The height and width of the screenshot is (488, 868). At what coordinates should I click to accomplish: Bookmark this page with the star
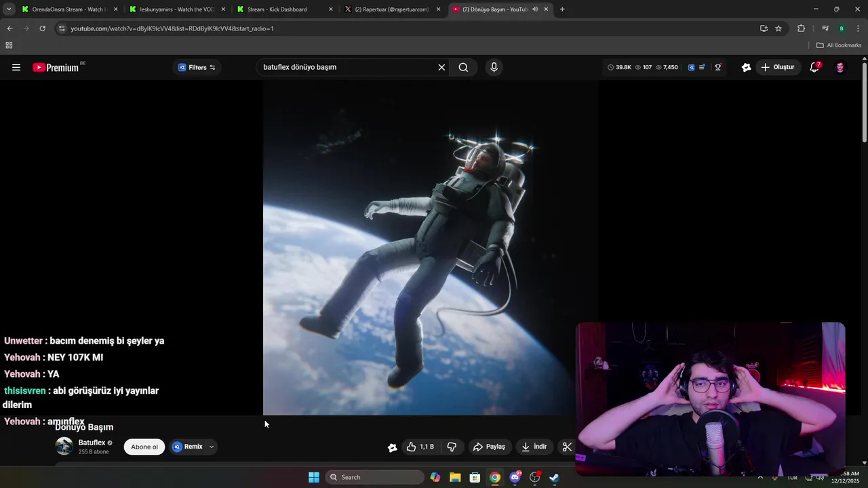coord(778,28)
